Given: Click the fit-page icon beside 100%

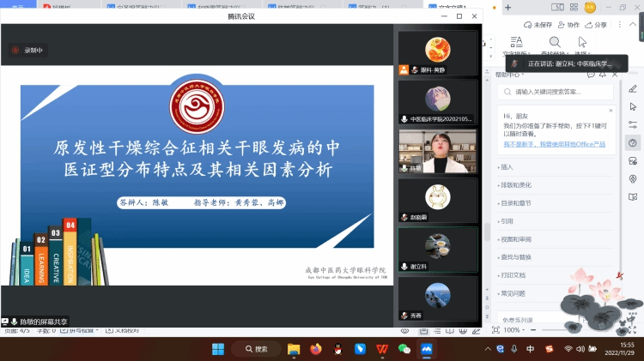Looking at the screenshot, I should pos(495,330).
